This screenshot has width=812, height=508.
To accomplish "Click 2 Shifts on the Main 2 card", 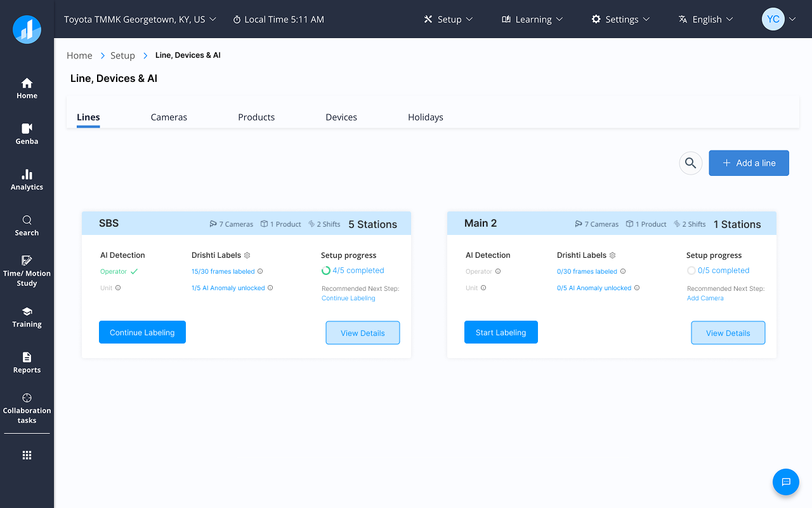I will point(690,224).
